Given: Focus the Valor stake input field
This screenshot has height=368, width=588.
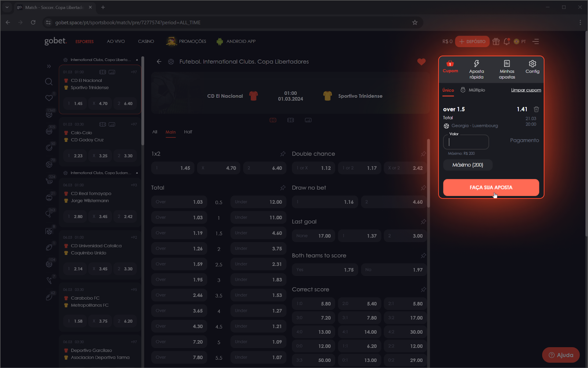Looking at the screenshot, I should point(466,142).
